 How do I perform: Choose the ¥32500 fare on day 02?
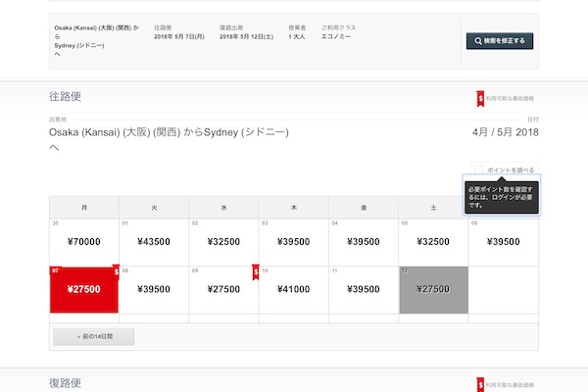pos(223,242)
